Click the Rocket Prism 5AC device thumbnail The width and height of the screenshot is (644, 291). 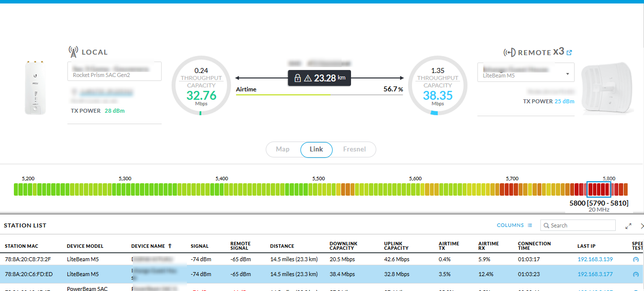tap(35, 87)
